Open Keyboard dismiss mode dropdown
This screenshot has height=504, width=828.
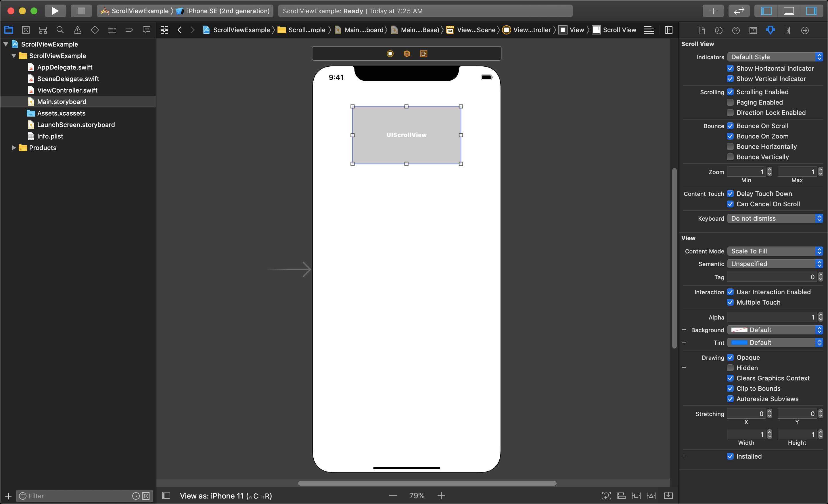coord(775,219)
